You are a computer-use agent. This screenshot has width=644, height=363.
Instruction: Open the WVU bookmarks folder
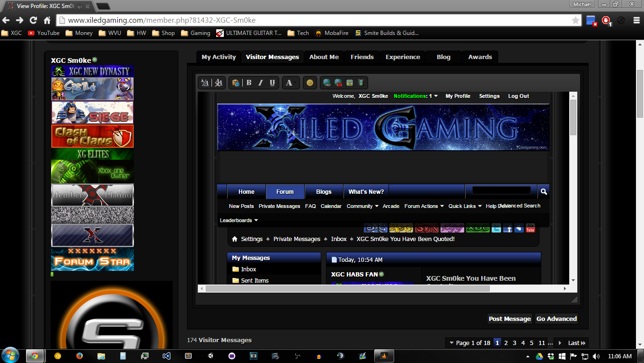tap(110, 33)
